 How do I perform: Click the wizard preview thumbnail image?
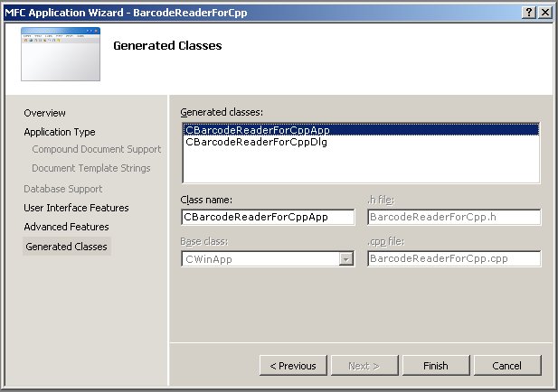click(x=59, y=56)
